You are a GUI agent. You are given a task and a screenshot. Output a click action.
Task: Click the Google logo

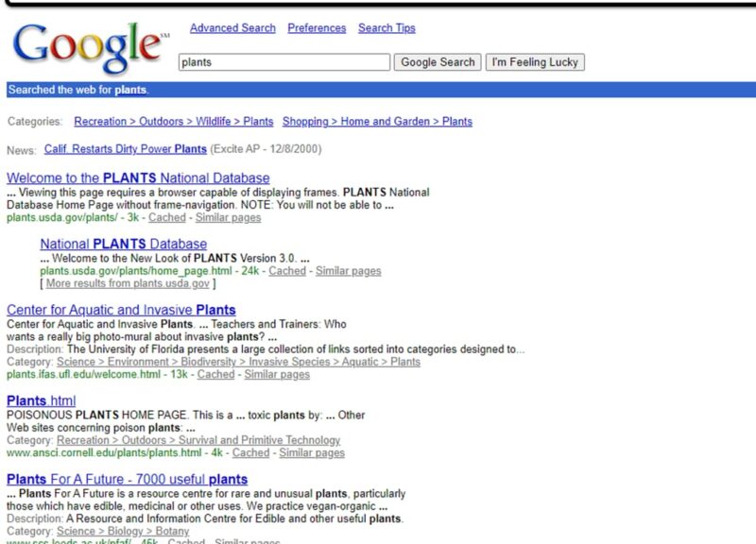pyautogui.click(x=91, y=48)
